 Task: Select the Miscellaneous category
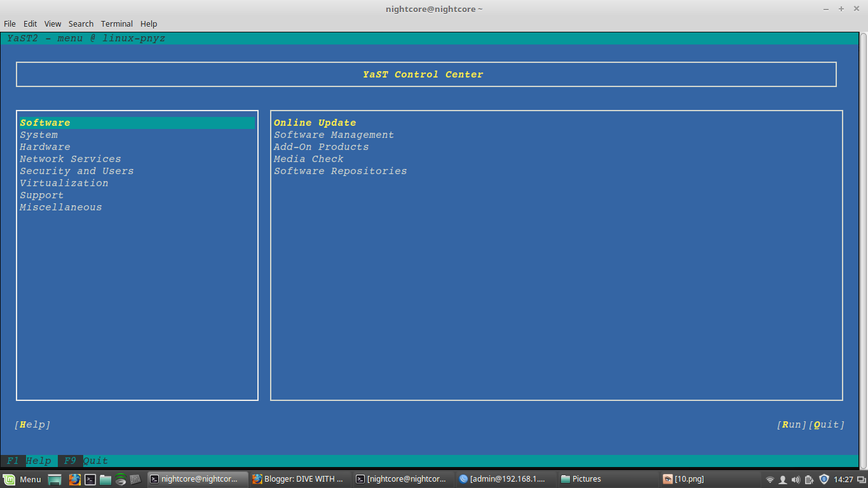[60, 207]
